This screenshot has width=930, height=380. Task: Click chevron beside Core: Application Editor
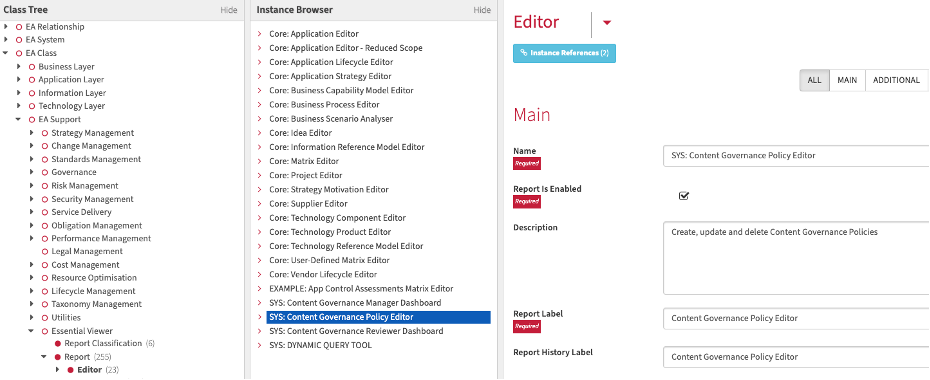pos(260,34)
